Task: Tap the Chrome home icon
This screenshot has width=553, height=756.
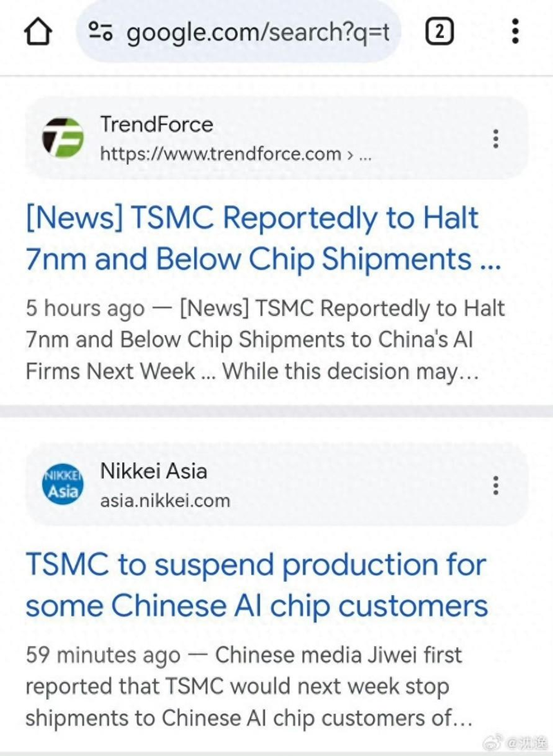Action: click(x=38, y=32)
